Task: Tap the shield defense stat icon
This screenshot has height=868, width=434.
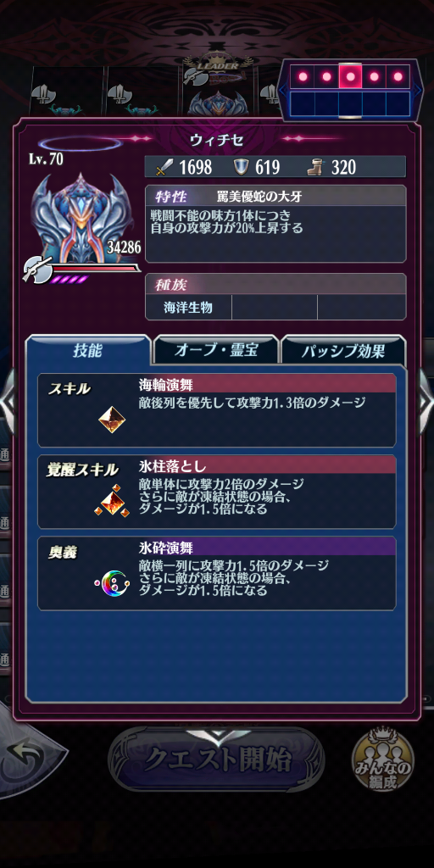Action: 240,167
